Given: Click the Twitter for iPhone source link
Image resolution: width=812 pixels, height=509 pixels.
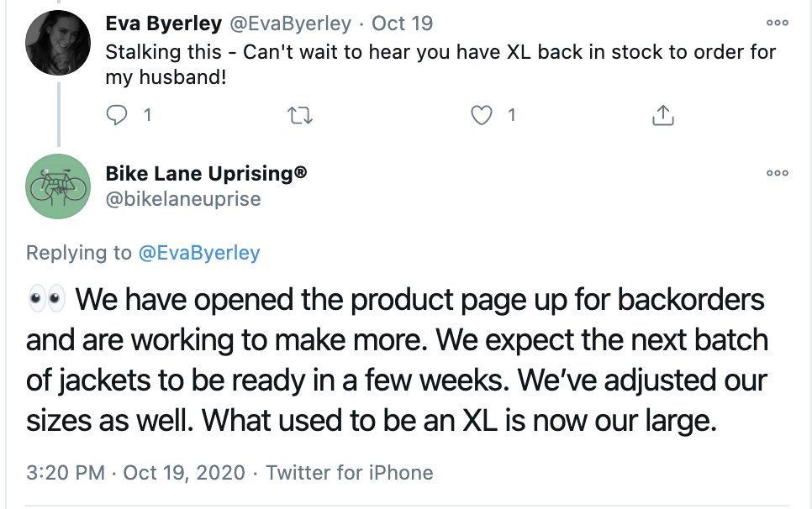Looking at the screenshot, I should coord(349,473).
